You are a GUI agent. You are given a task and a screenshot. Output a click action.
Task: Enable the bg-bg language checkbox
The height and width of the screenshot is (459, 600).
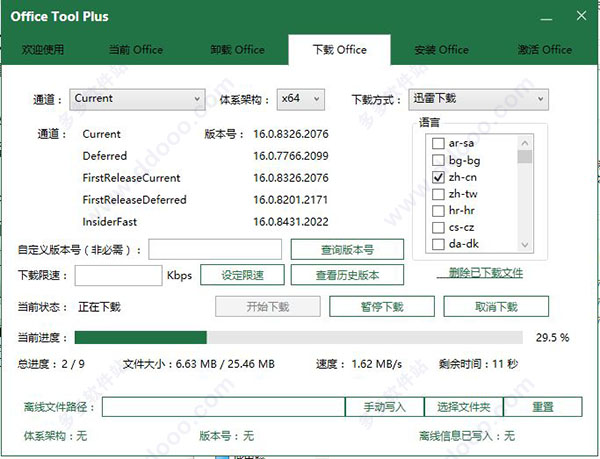438,160
